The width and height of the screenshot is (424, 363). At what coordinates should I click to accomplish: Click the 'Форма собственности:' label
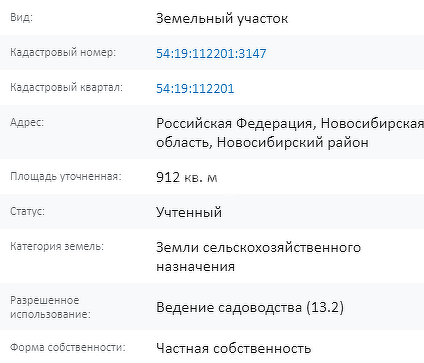coord(68,347)
